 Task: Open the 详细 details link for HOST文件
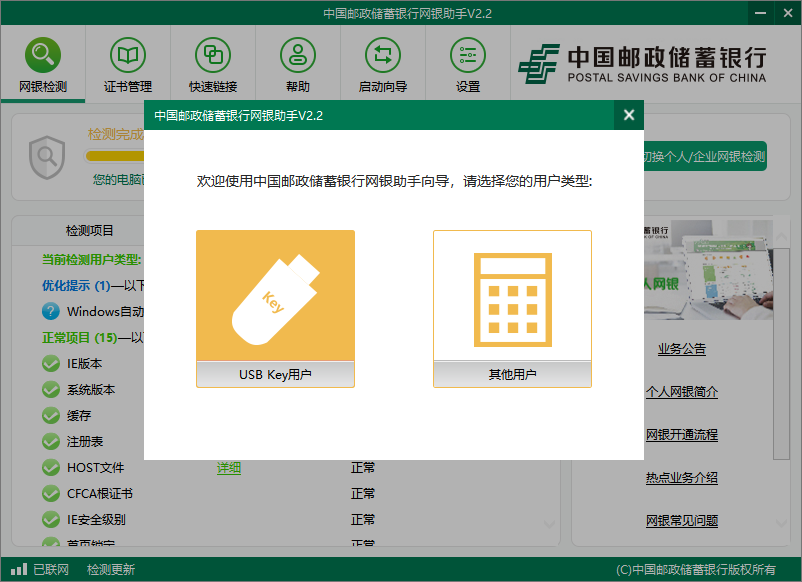[229, 467]
